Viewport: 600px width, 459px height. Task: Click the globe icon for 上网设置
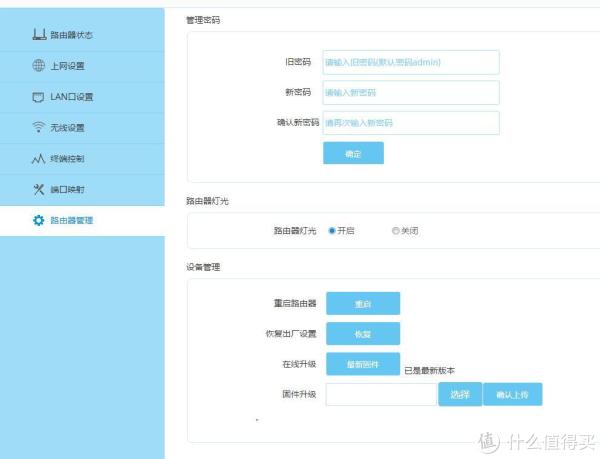38,66
